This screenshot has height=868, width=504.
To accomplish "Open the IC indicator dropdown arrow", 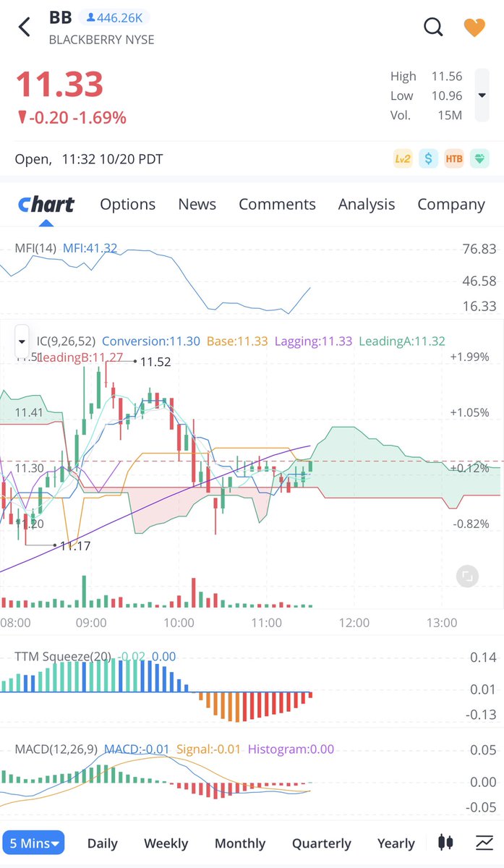I will coord(22,341).
